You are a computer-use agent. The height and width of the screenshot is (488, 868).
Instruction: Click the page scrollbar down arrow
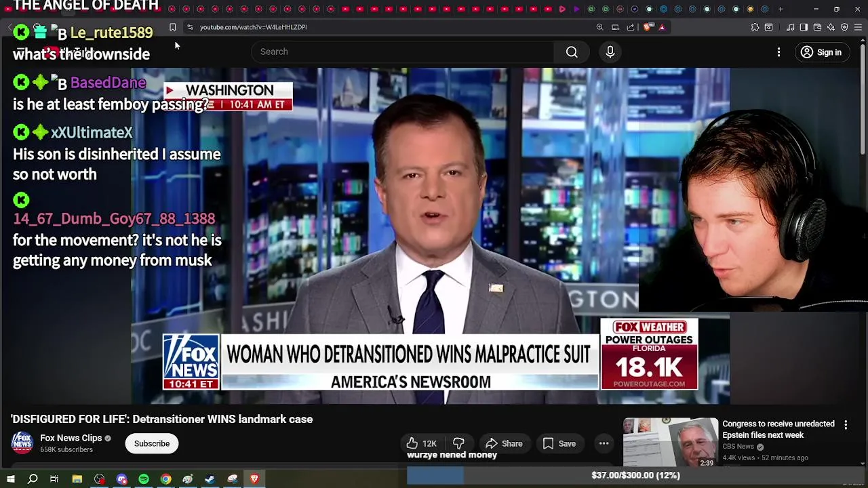click(x=863, y=464)
